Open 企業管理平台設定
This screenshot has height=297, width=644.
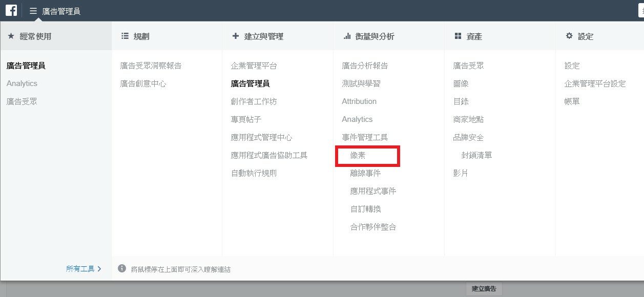click(x=595, y=83)
